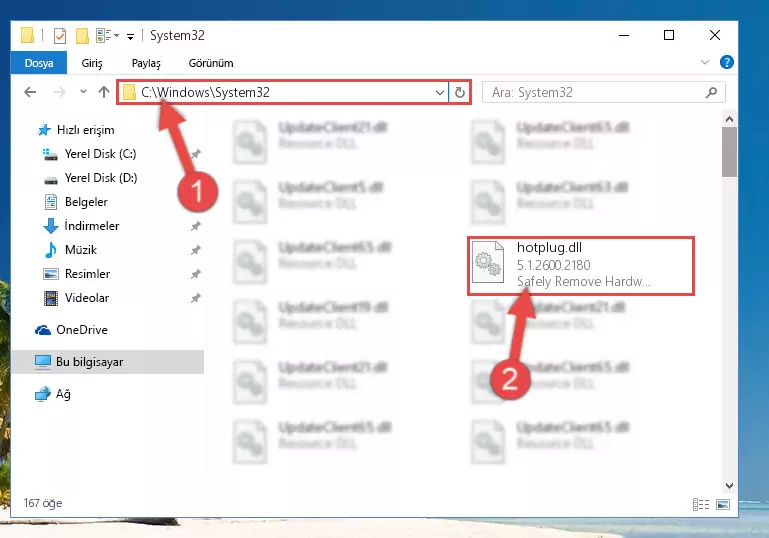
Task: Click pin icon next to Videolar
Action: (x=196, y=298)
